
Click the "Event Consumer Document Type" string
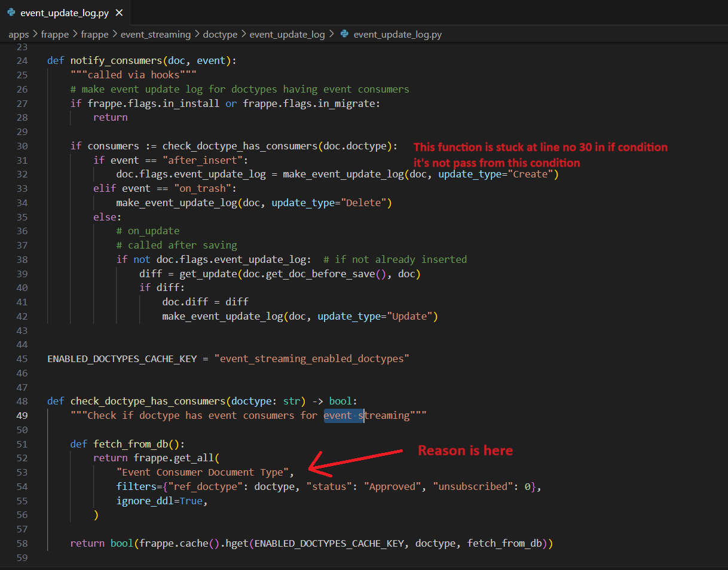[203, 473]
